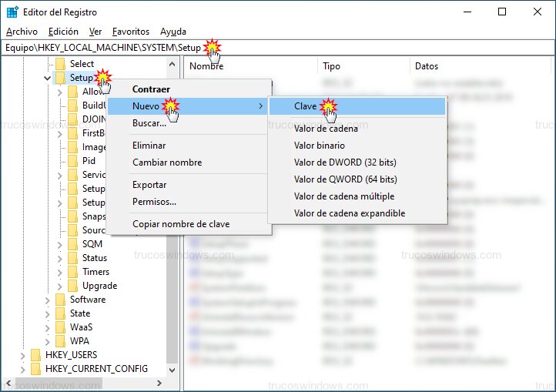The image size is (556, 392).
Task: Select Valor binario option
Action: point(357,146)
